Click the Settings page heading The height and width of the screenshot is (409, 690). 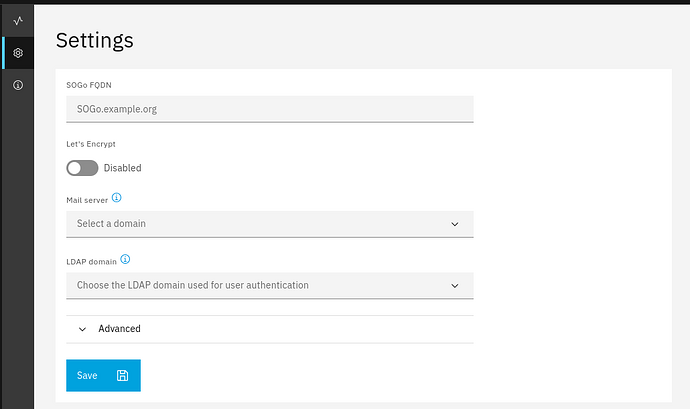(x=94, y=40)
